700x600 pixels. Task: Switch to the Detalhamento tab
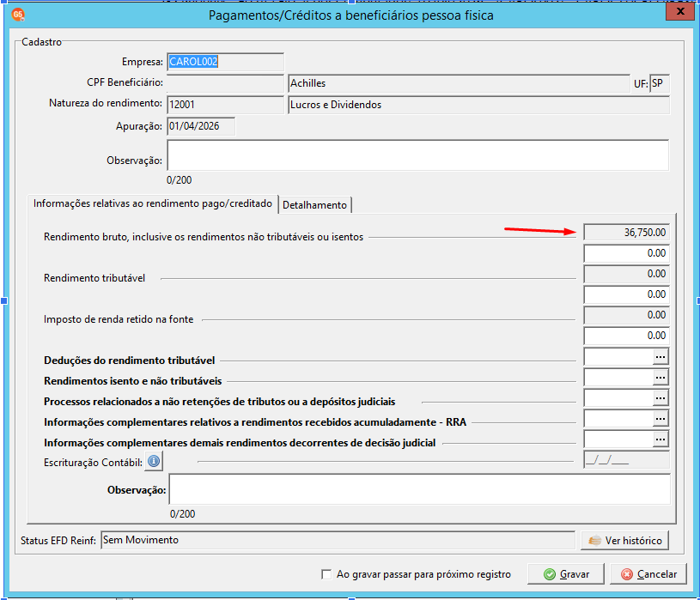pos(314,205)
